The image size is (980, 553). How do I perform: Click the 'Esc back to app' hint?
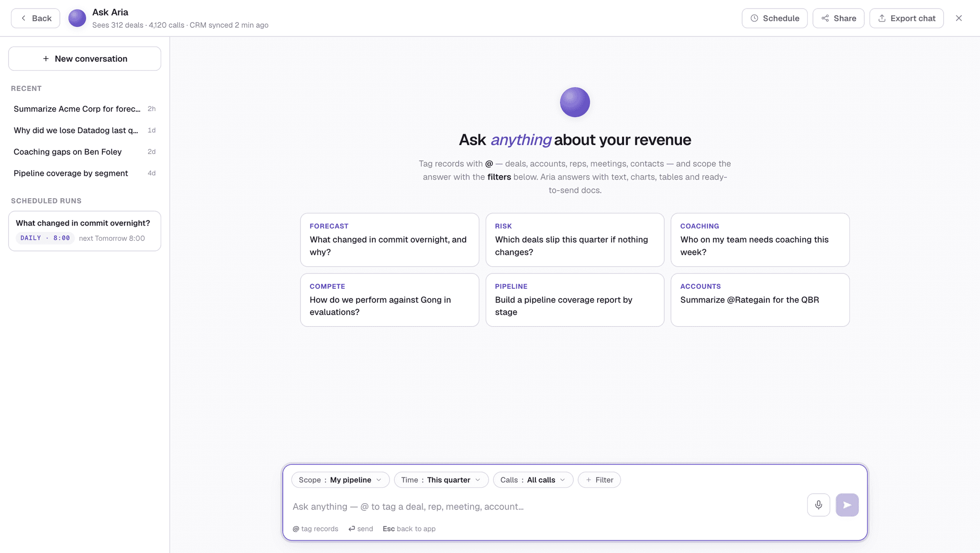coord(409,529)
